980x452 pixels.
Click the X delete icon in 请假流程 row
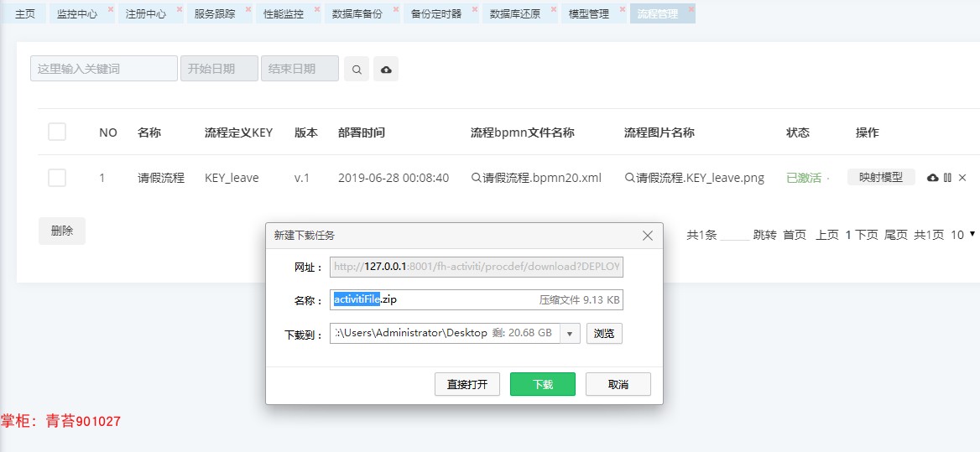[962, 178]
